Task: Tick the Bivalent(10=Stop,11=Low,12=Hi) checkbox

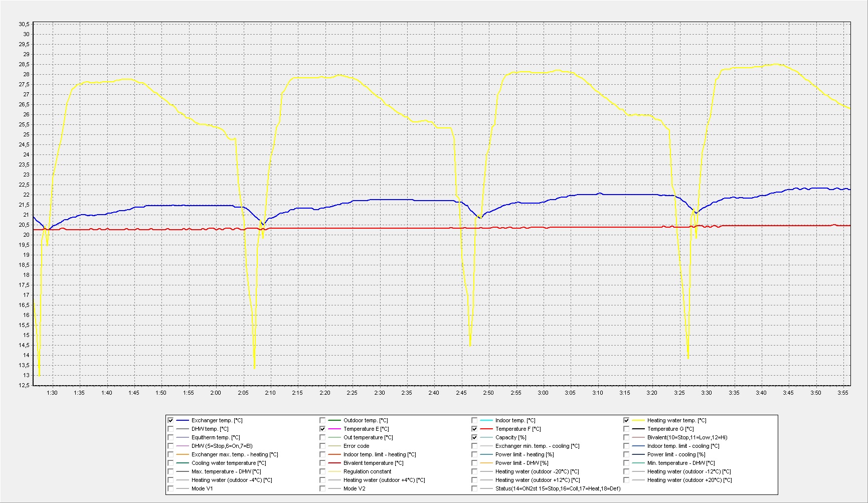Action: [x=626, y=437]
